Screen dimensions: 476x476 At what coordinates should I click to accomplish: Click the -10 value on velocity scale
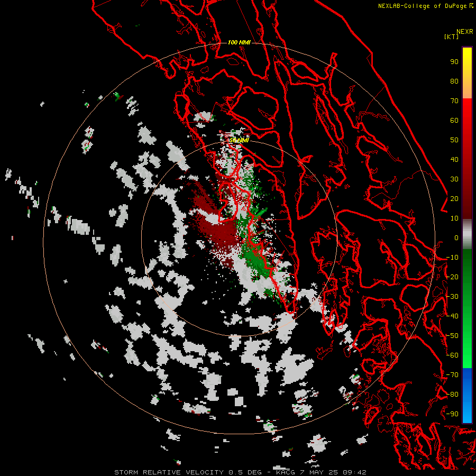pos(452,258)
